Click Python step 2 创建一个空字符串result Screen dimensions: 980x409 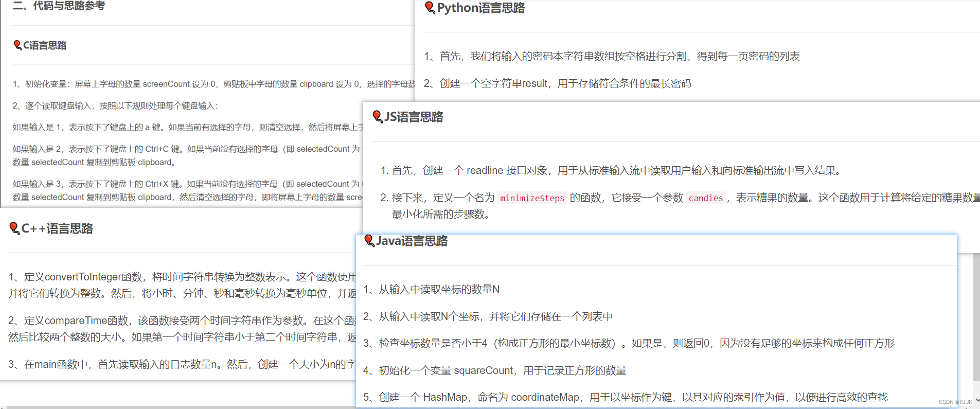(x=557, y=83)
